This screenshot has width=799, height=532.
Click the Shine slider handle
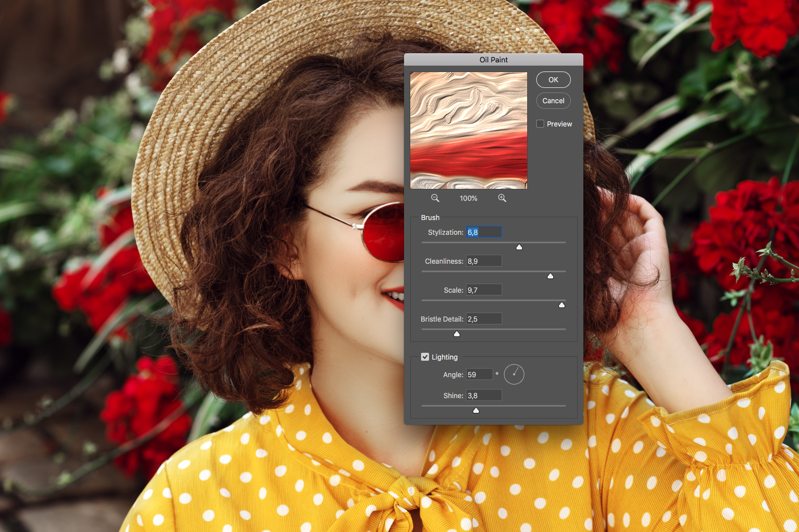(476, 411)
